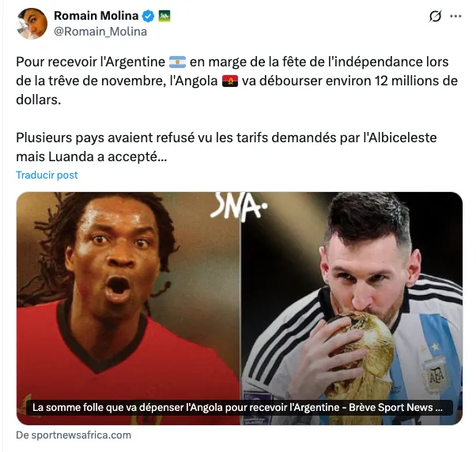
Task: Click the blue verified checkmark badge
Action: point(149,16)
